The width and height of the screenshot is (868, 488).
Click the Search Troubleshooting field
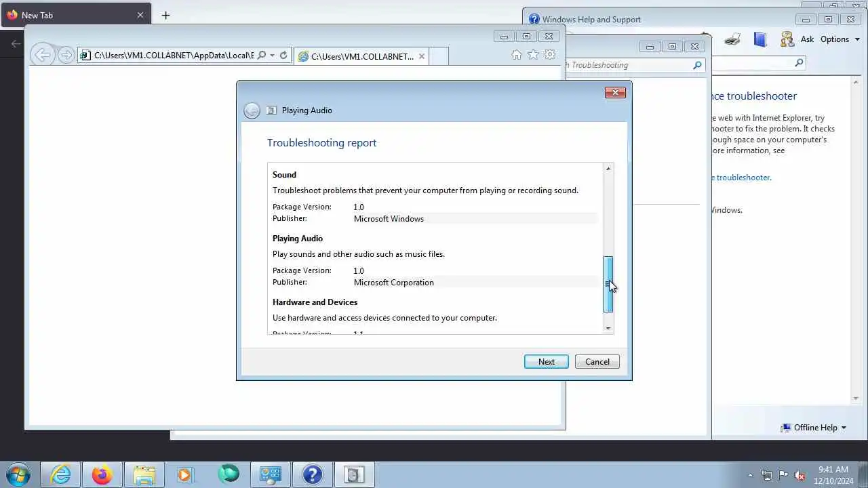tap(629, 65)
